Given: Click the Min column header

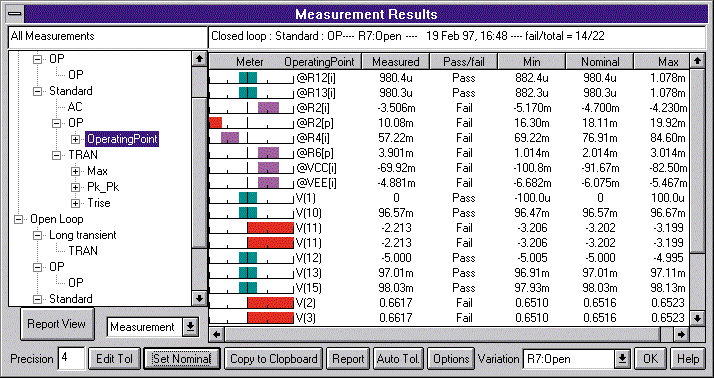Looking at the screenshot, I should click(531, 61).
